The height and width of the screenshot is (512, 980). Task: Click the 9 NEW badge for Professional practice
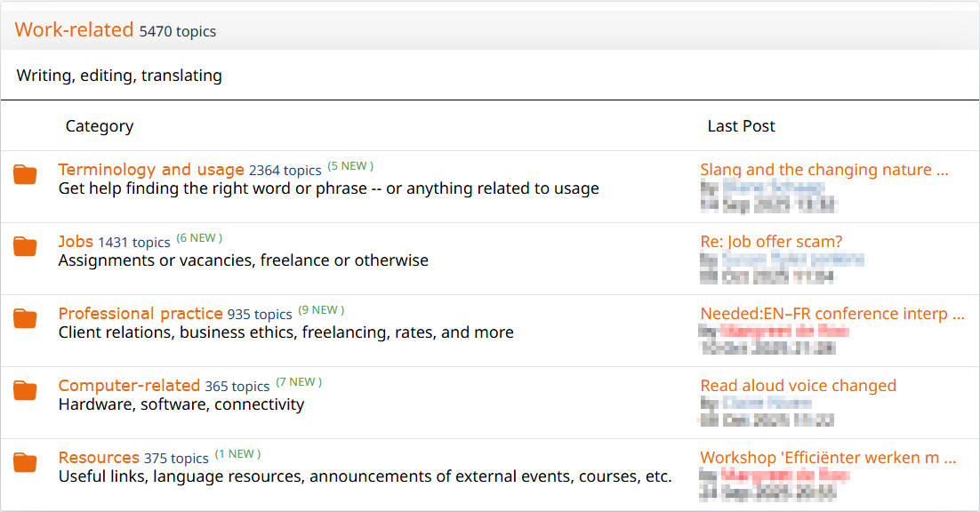pos(321,310)
